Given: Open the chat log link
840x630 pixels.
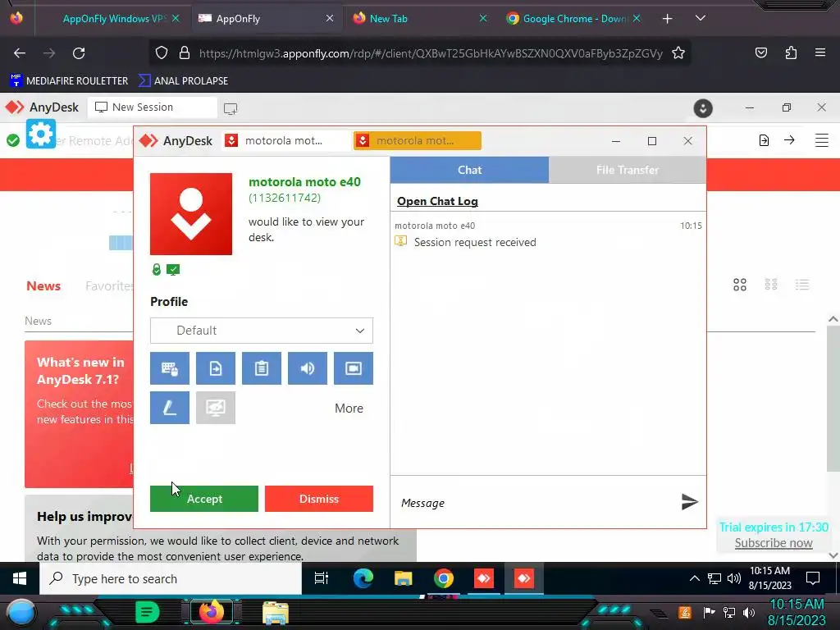Looking at the screenshot, I should 437,202.
